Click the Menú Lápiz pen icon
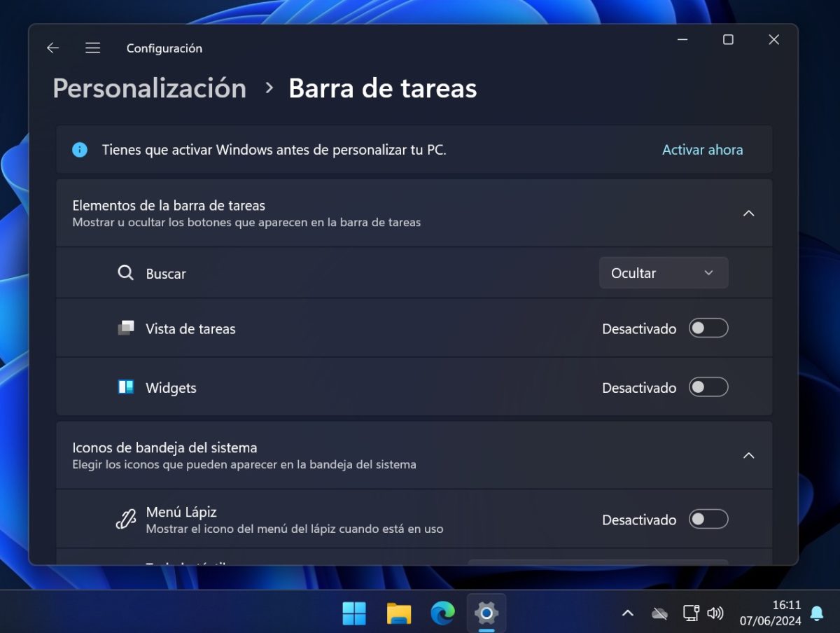 (x=125, y=520)
